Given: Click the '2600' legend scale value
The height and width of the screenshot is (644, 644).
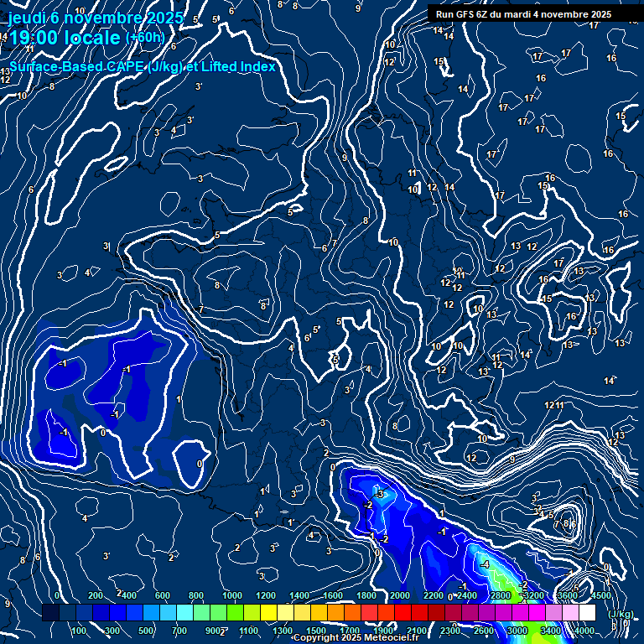Looking at the screenshot, I should pos(484,631).
